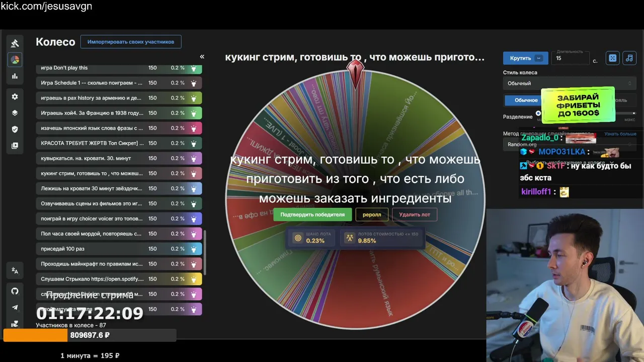Click the 'ШАНС ЛОТА' 0.23% stat card
644x362 pixels.
[313, 237]
